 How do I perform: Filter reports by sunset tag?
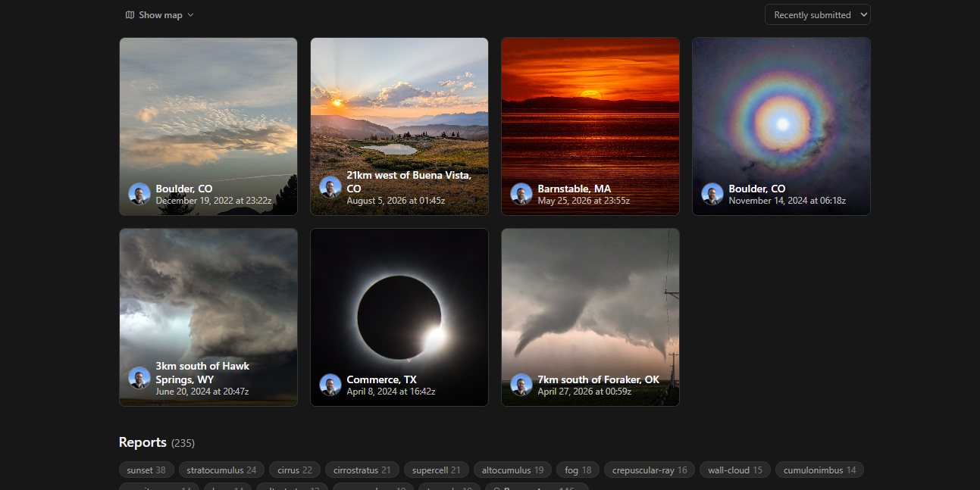point(146,470)
